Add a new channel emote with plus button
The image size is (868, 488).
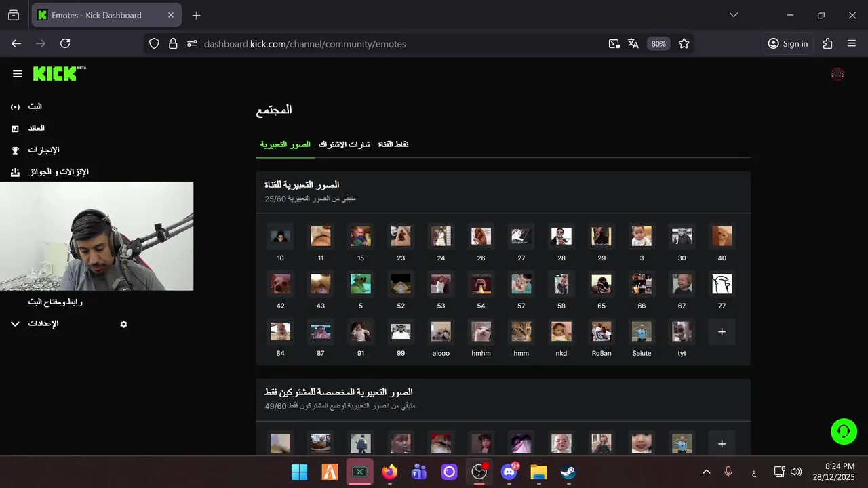(x=722, y=332)
